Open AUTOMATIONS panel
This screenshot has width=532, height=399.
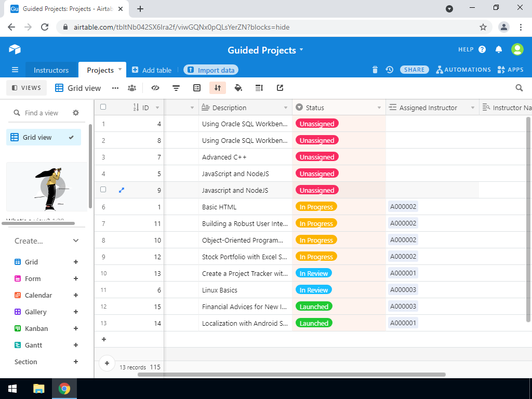(x=463, y=70)
